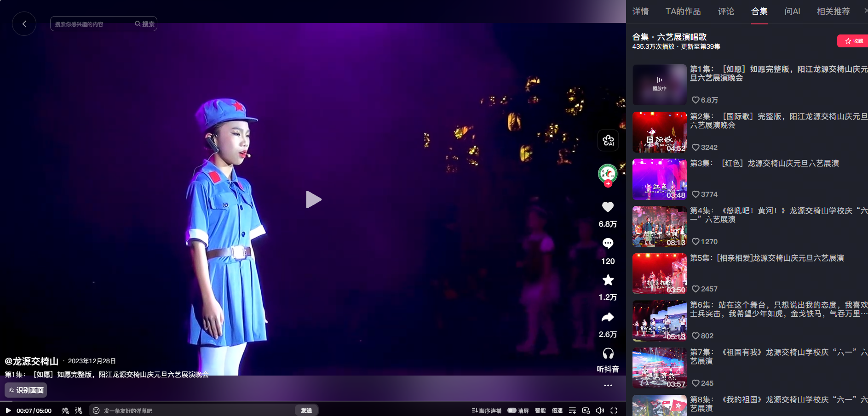Viewport: 868px width, 416px height.
Task: Click the 合集·六艺展演唱歌 collection heading
Action: click(669, 37)
